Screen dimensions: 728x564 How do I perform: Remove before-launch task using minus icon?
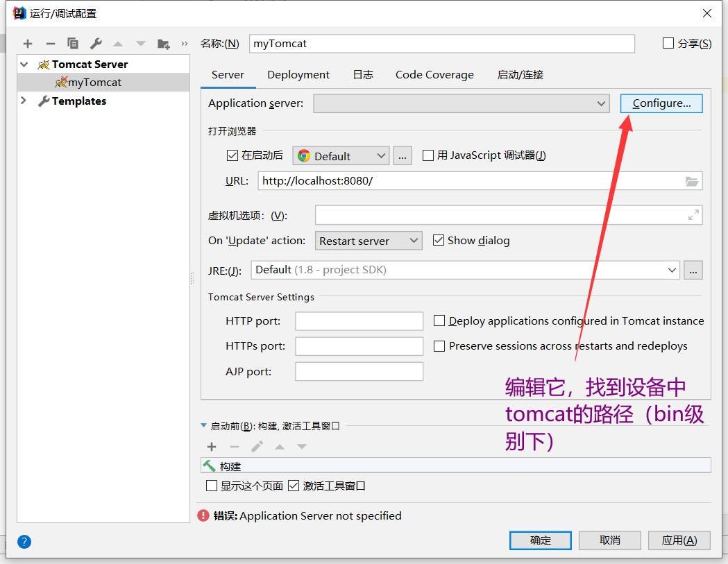[235, 447]
